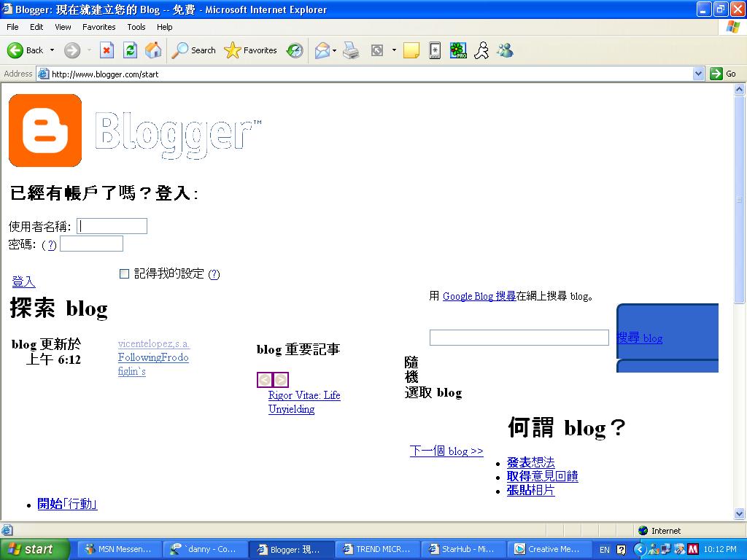Click the yellow note Discuss icon

coord(411,50)
